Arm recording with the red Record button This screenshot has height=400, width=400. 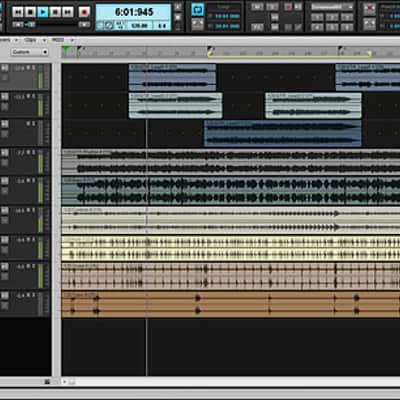(x=84, y=12)
